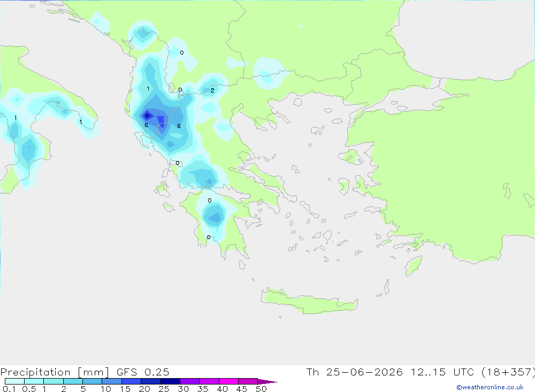Click the 1–2 mm legend swatch
The height and width of the screenshot is (392, 535).
[x=53, y=381]
